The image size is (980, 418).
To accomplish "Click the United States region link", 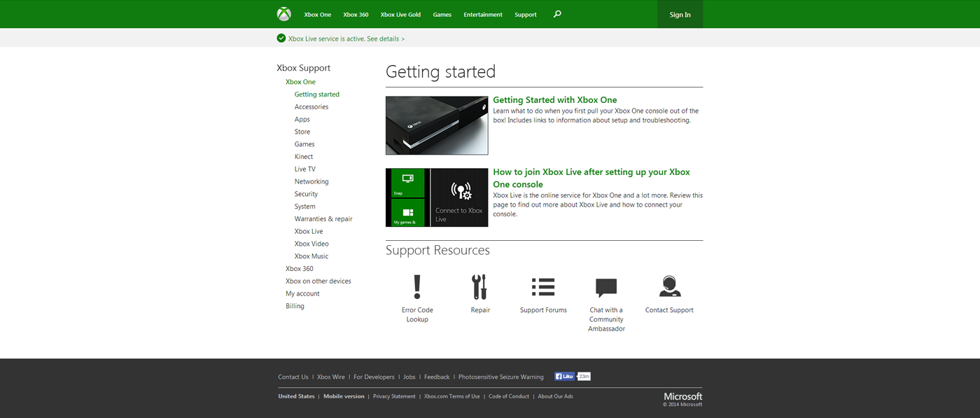I will pos(297,396).
